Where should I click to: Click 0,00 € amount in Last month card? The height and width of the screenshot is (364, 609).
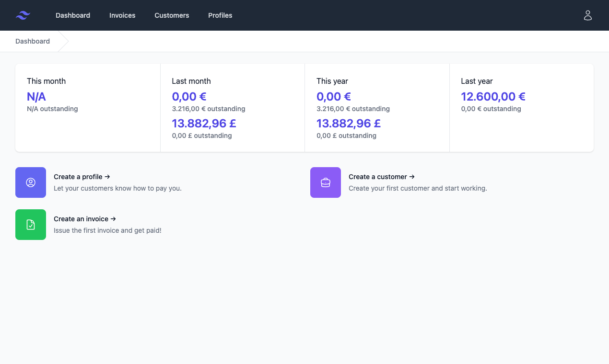[x=189, y=97]
